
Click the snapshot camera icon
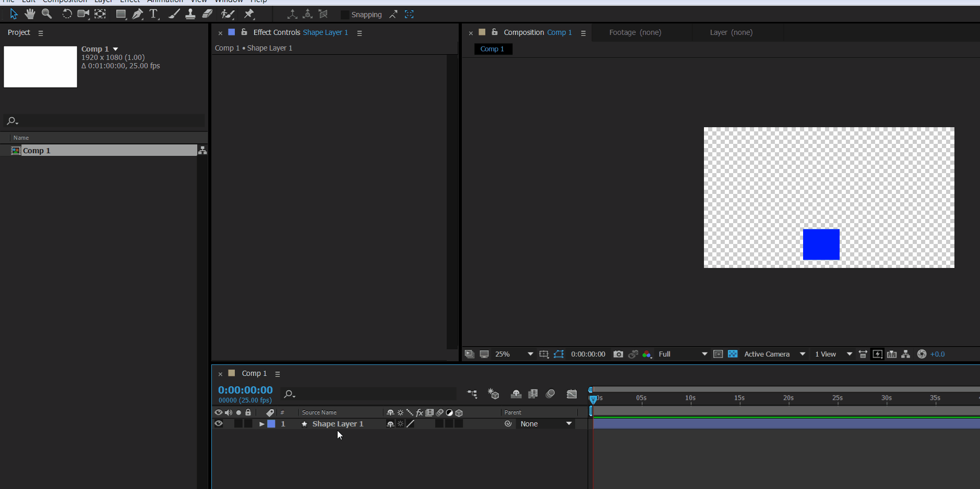point(618,354)
